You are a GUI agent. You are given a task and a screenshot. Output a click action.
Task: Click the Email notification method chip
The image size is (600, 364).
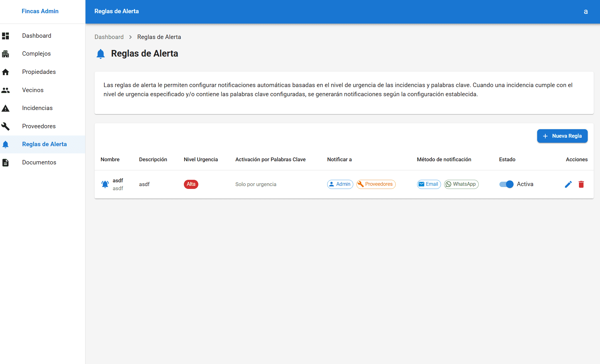(429, 184)
